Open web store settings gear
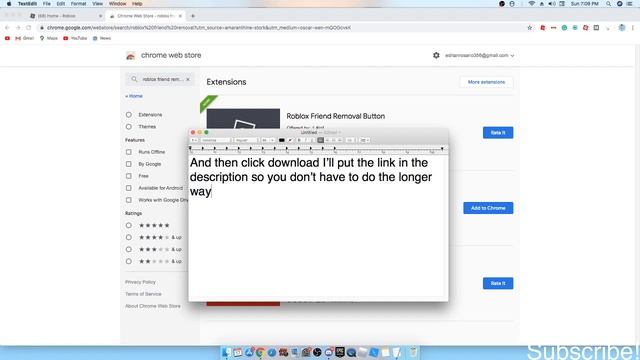 click(436, 55)
